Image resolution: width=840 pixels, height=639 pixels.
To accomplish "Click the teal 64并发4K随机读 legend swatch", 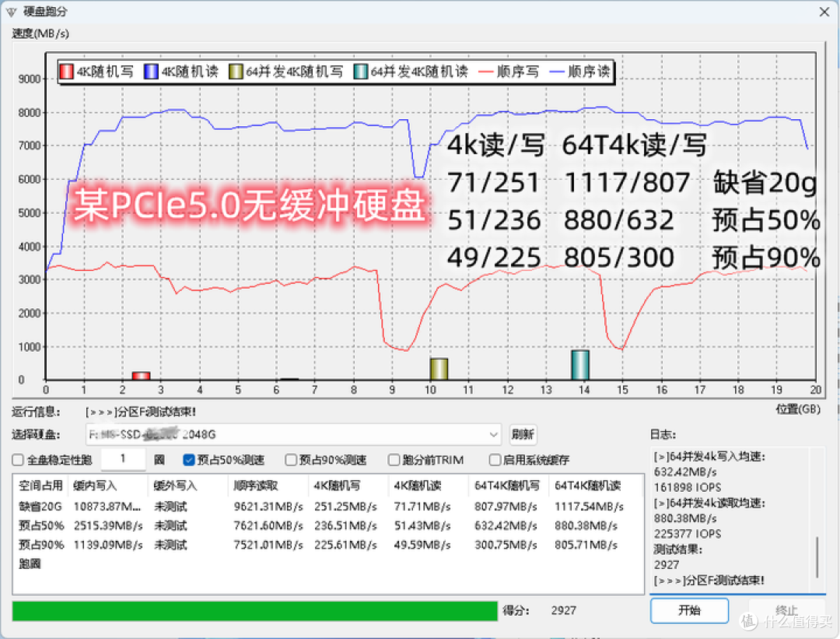I will coord(361,72).
